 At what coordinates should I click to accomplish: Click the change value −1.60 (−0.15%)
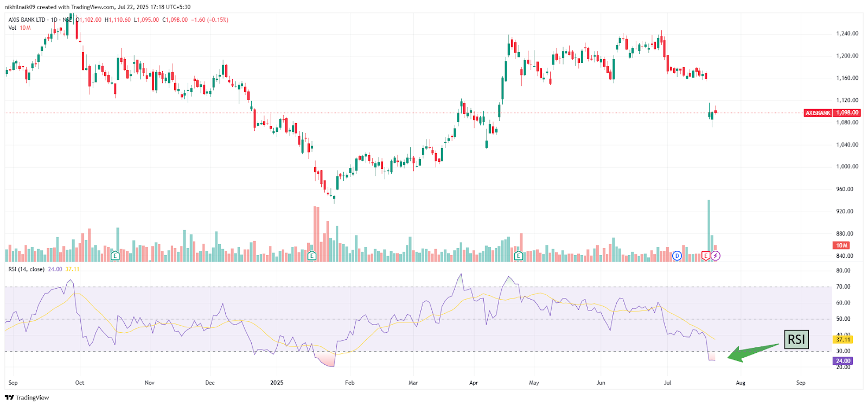click(210, 20)
